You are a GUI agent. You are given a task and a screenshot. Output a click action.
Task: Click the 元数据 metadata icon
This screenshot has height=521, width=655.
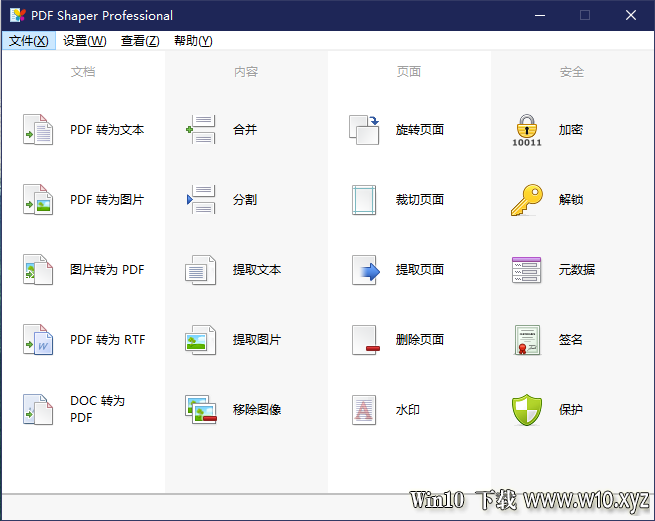[x=526, y=270]
